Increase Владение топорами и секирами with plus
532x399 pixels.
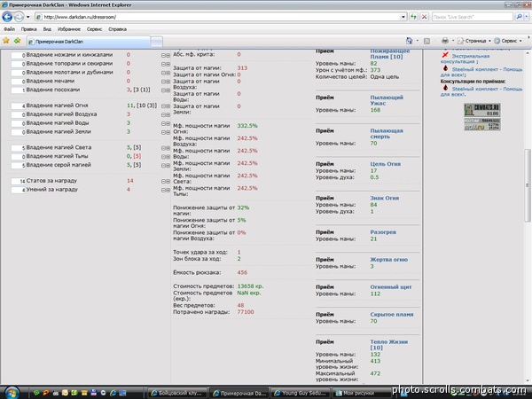[168, 64]
